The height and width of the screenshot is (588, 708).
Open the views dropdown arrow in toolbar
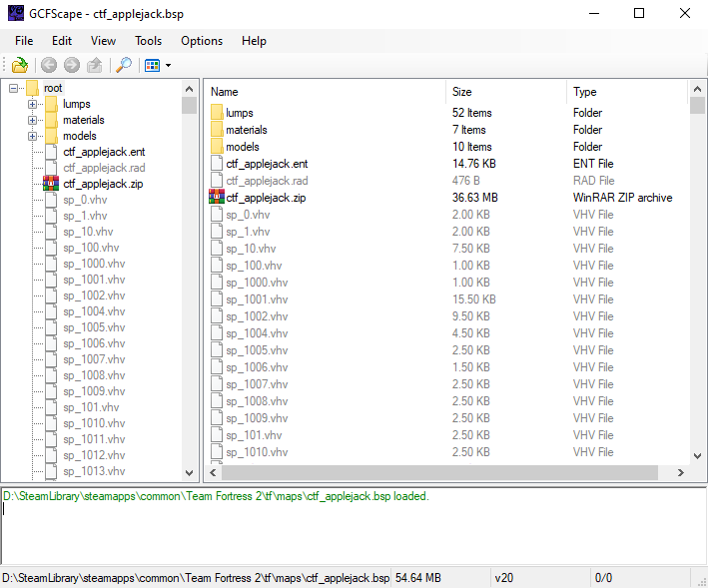[x=169, y=66]
